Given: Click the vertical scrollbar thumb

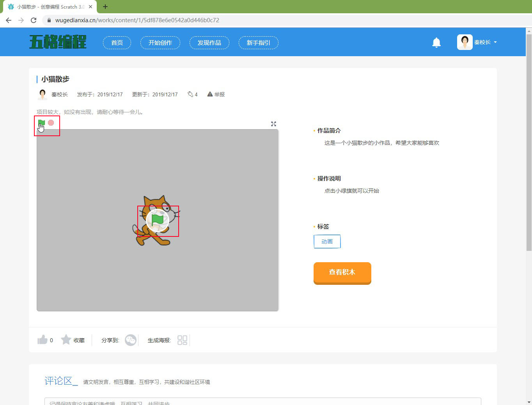Looking at the screenshot, I should tap(529, 142).
